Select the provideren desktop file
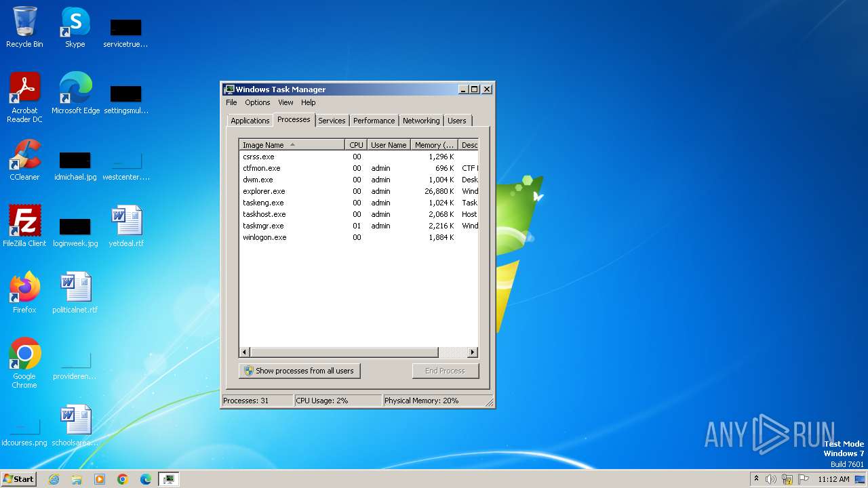Viewport: 868px width, 488px height. (75, 365)
